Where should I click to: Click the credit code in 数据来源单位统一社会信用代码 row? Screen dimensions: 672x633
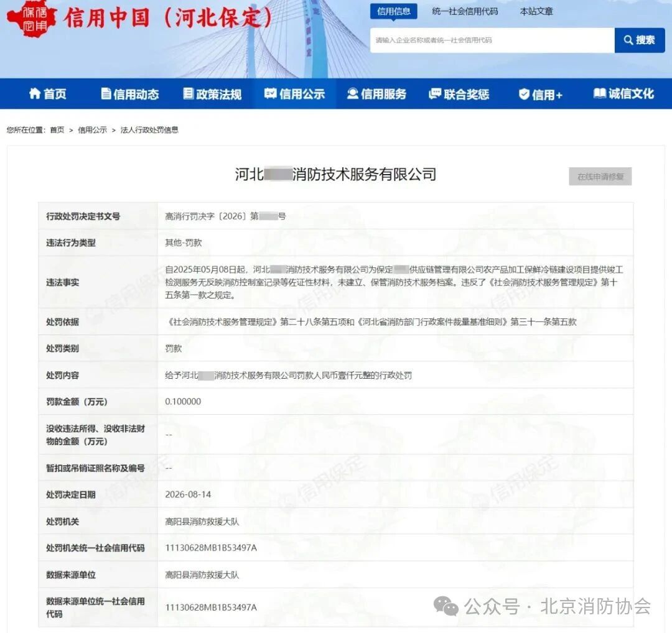(211, 608)
